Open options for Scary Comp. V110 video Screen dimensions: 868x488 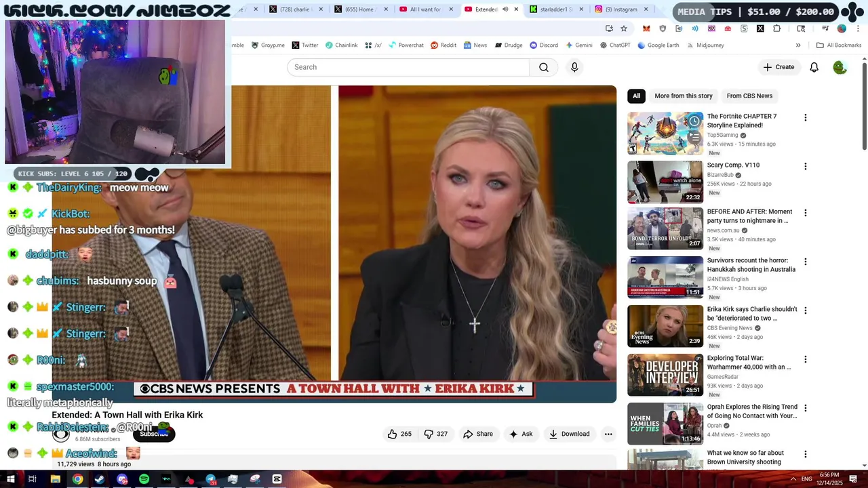pos(805,167)
